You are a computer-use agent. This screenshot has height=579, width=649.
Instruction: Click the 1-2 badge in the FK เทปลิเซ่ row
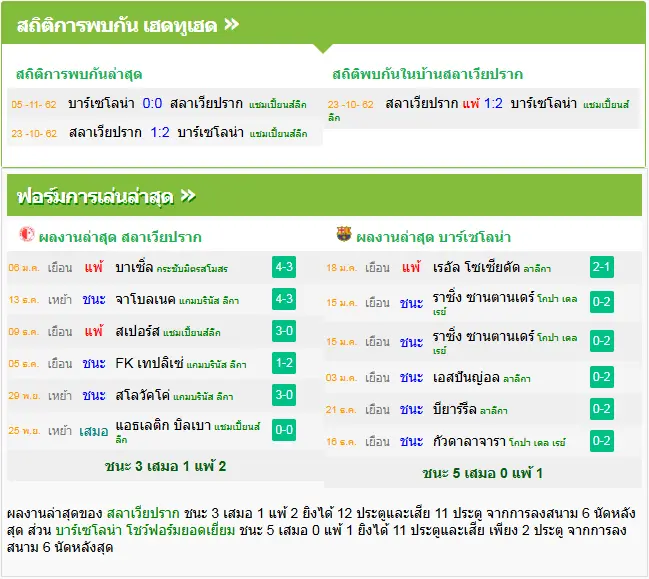pyautogui.click(x=284, y=363)
